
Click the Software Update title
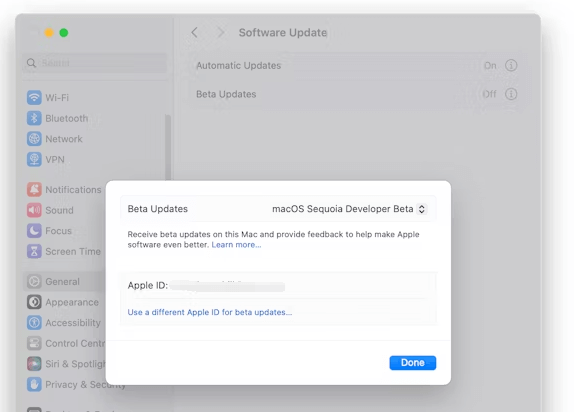point(283,33)
